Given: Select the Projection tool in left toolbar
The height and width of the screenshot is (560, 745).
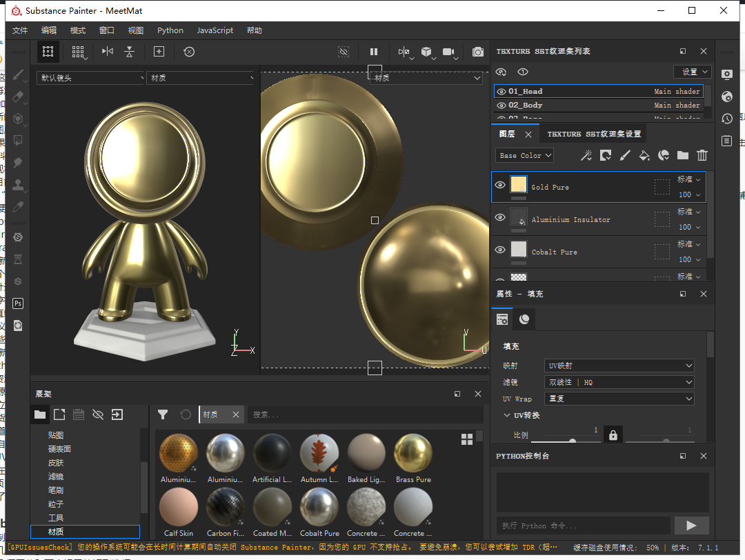Looking at the screenshot, I should [18, 119].
